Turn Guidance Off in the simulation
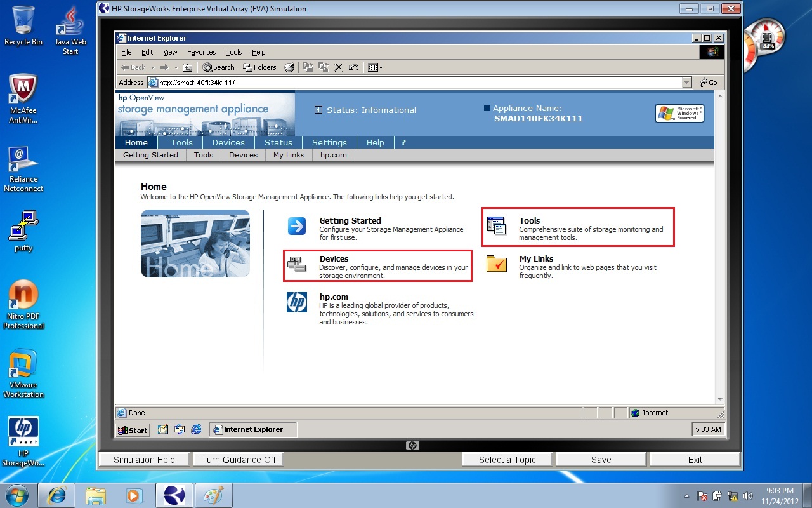 point(238,459)
